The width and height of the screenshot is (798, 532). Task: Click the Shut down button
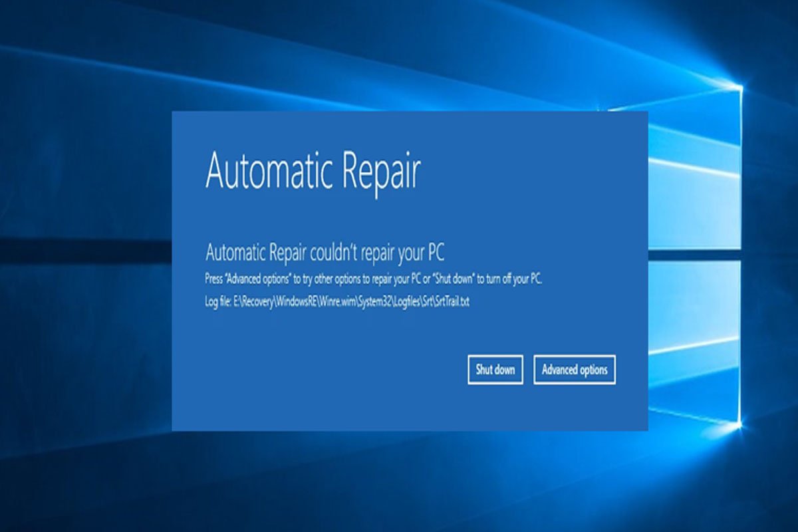[495, 370]
